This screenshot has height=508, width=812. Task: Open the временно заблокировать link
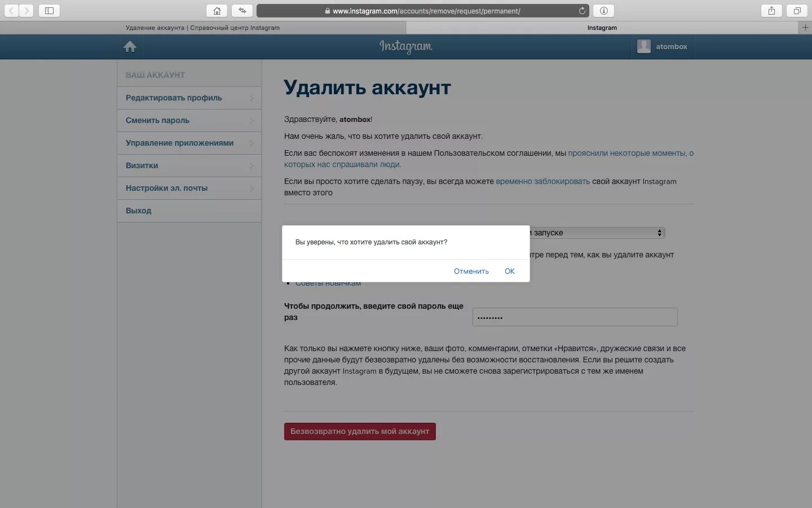(x=542, y=181)
